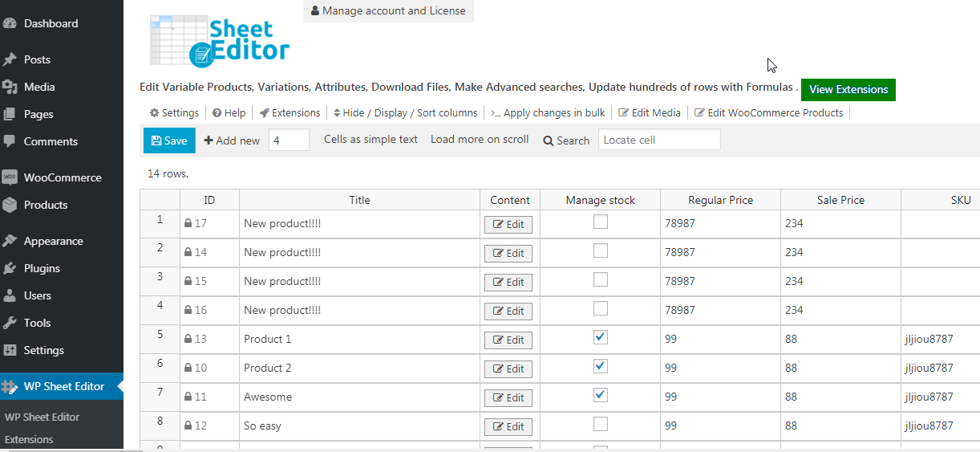Click the Plugins icon in sidebar
This screenshot has height=452, width=980.
tap(10, 268)
